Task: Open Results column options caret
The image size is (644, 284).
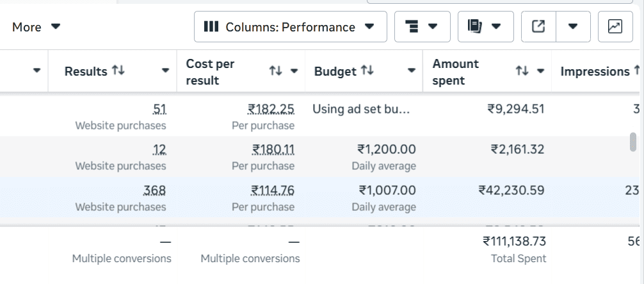Action: [x=165, y=71]
